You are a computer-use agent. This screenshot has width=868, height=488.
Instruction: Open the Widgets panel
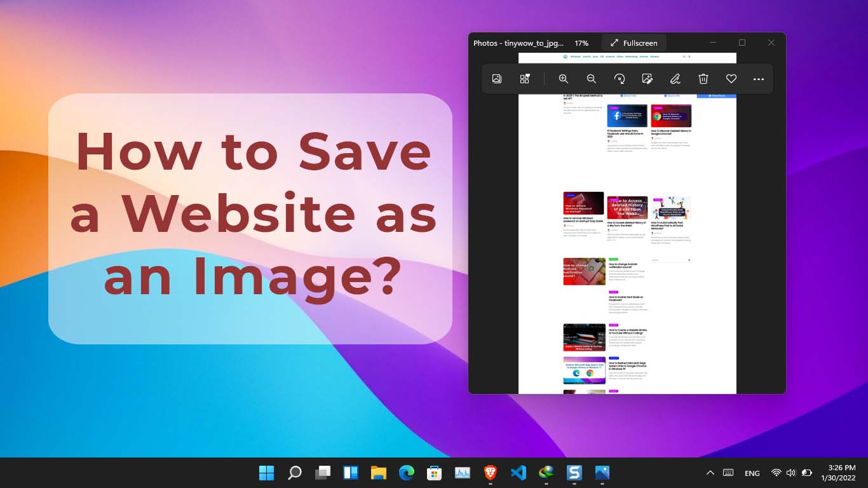pos(351,473)
